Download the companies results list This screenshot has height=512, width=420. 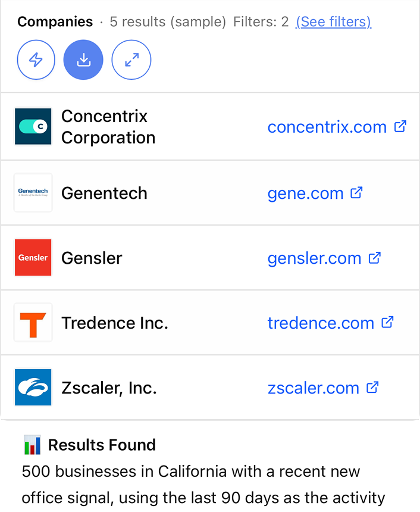click(x=83, y=60)
